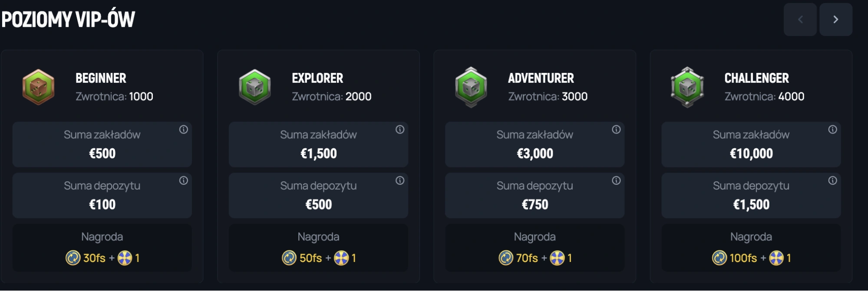View info for Adventurer's Suma zakładów
Image resolution: width=868 pixels, height=291 pixels.
click(x=616, y=129)
